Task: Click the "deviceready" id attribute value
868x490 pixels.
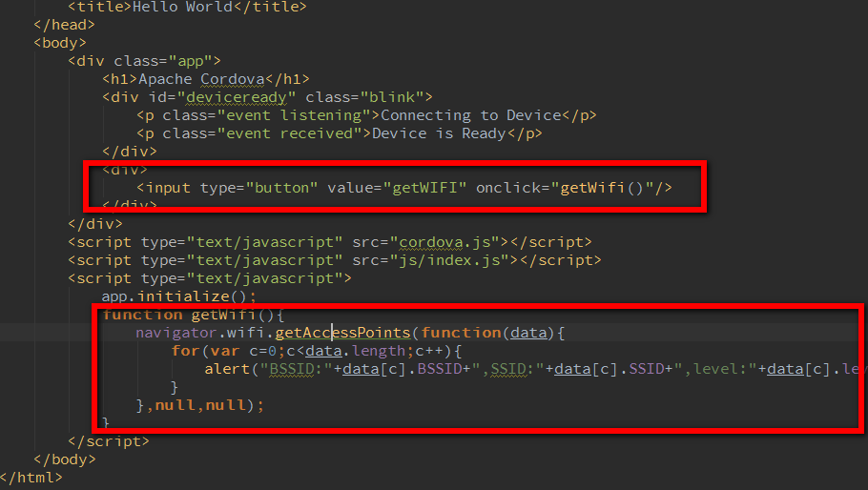Action: point(237,97)
